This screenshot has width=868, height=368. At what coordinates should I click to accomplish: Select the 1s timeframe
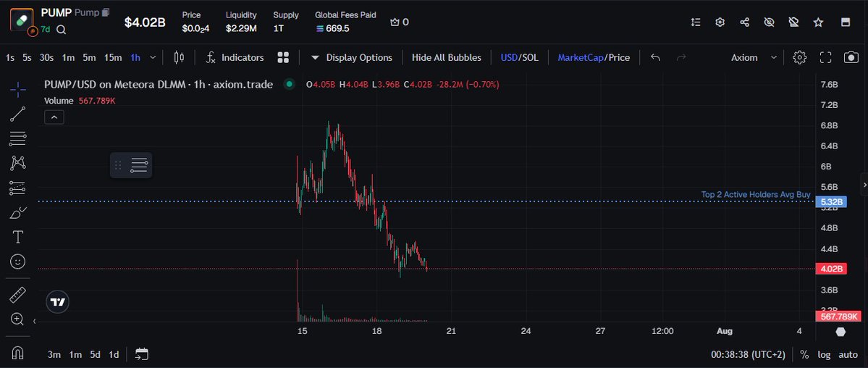tap(10, 57)
